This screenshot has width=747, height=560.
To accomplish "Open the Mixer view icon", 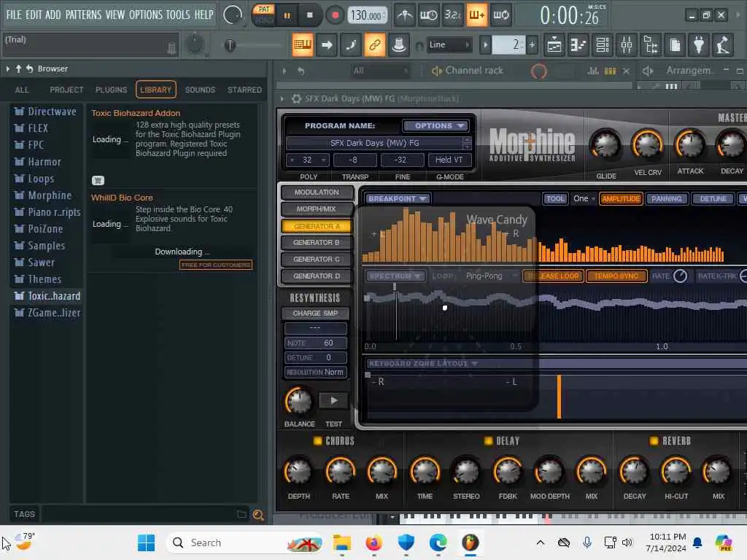I will click(x=627, y=45).
